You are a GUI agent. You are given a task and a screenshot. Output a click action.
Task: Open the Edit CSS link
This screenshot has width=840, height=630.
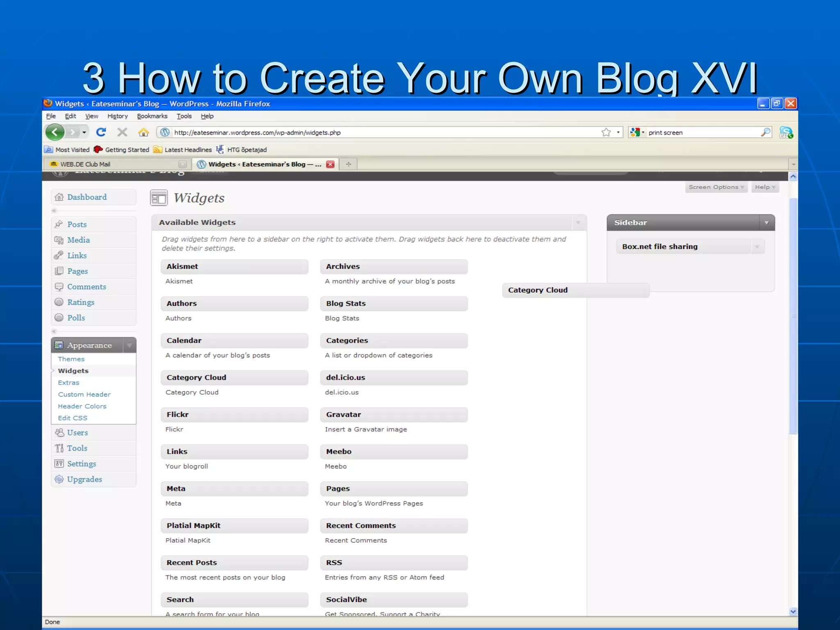pyautogui.click(x=73, y=418)
